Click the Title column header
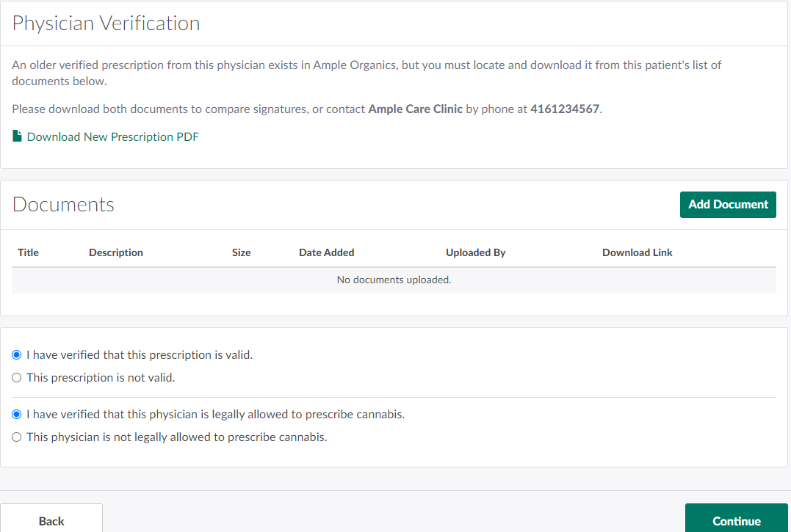This screenshot has width=791, height=532. point(28,252)
